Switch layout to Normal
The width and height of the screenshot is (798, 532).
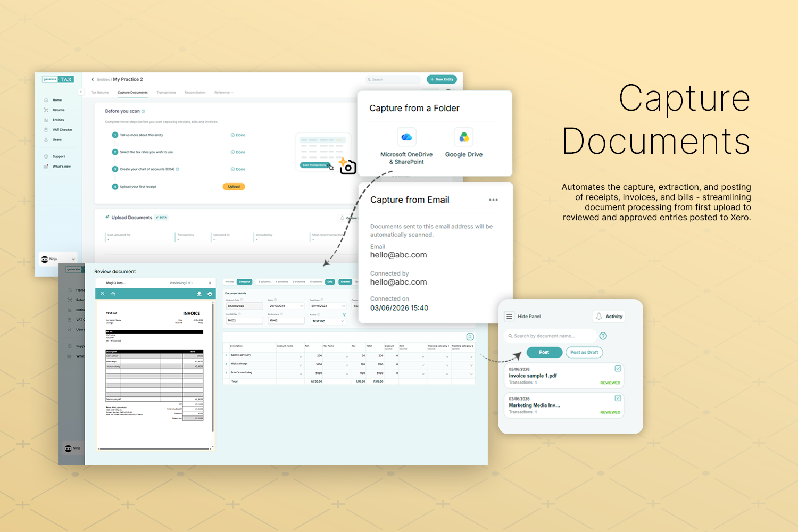[x=230, y=282]
